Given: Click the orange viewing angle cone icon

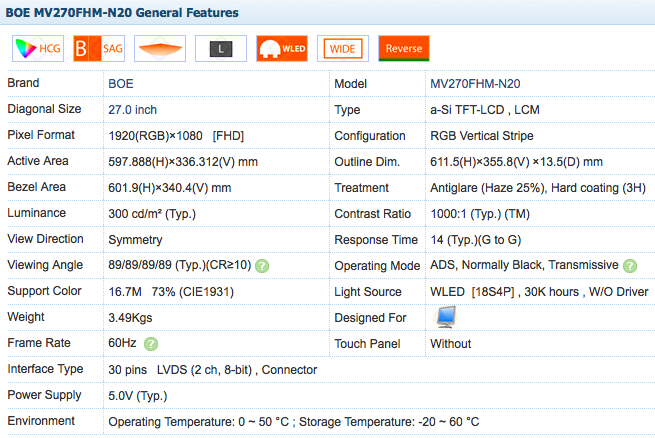Looking at the screenshot, I should point(160,48).
